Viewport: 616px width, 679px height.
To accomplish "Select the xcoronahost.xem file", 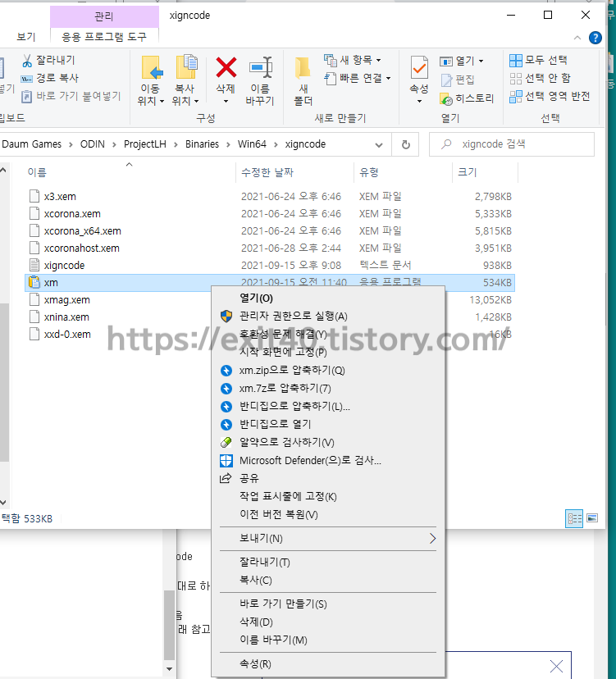I will 81,248.
